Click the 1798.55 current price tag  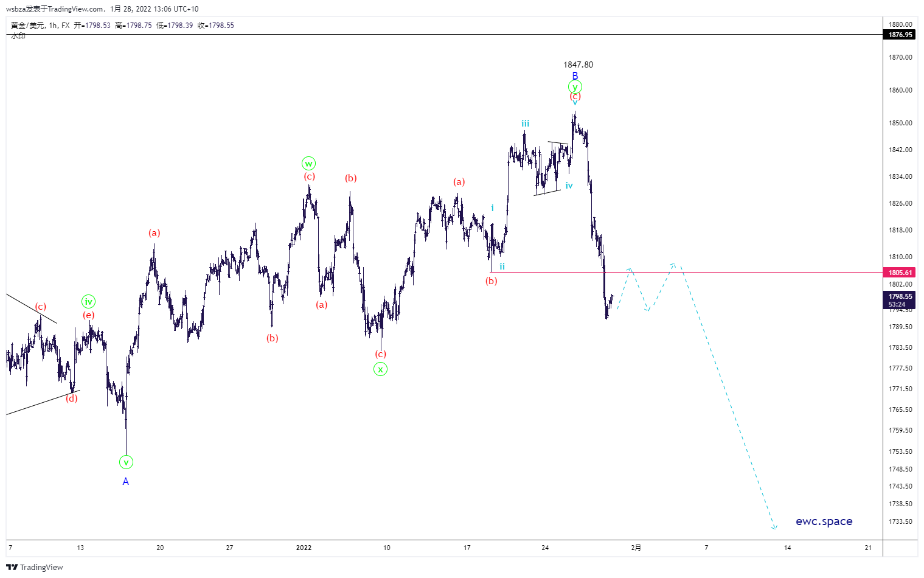pyautogui.click(x=900, y=300)
